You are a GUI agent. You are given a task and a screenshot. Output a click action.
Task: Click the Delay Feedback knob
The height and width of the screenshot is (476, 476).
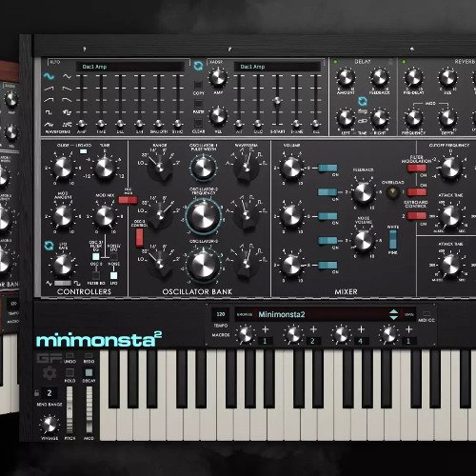click(x=379, y=77)
